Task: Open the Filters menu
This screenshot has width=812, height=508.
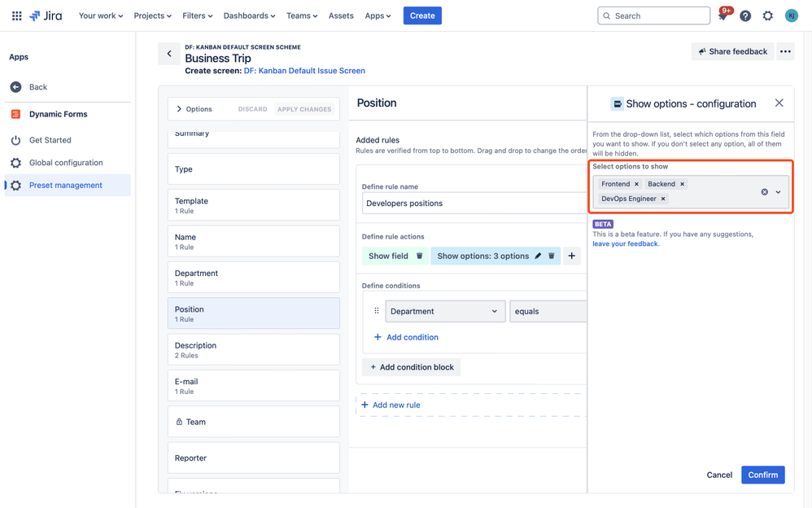Action: (197, 16)
